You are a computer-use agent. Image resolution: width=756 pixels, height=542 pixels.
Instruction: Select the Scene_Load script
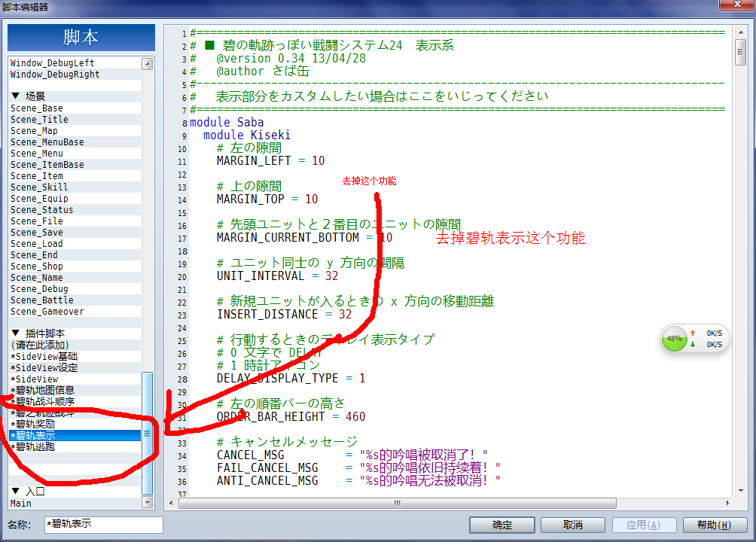click(75, 243)
